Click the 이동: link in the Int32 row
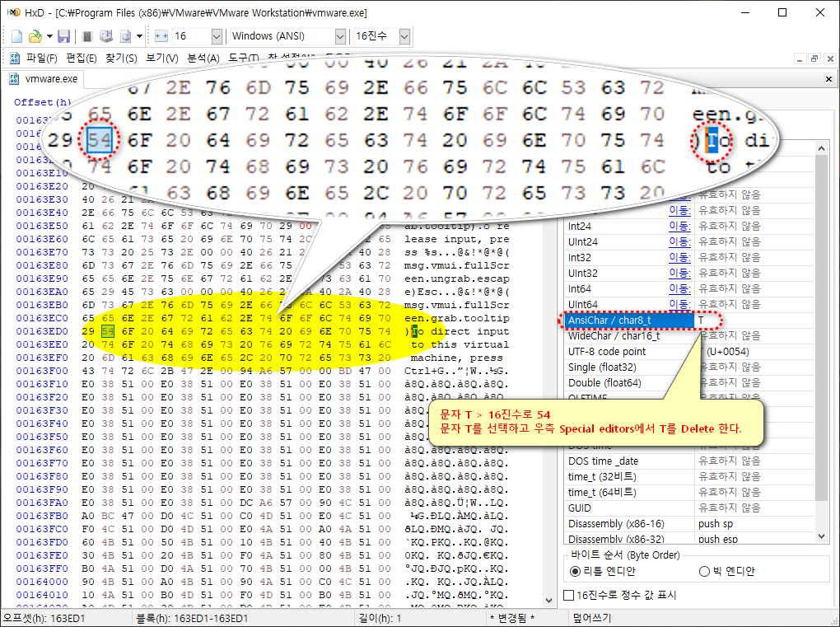This screenshot has height=627, width=840. (679, 258)
